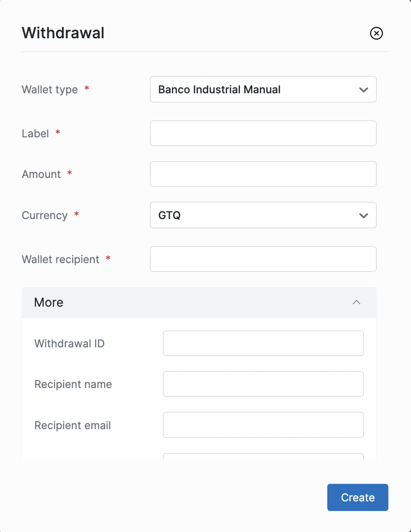This screenshot has width=411, height=532.
Task: Click the Currency field label
Action: coord(44,215)
